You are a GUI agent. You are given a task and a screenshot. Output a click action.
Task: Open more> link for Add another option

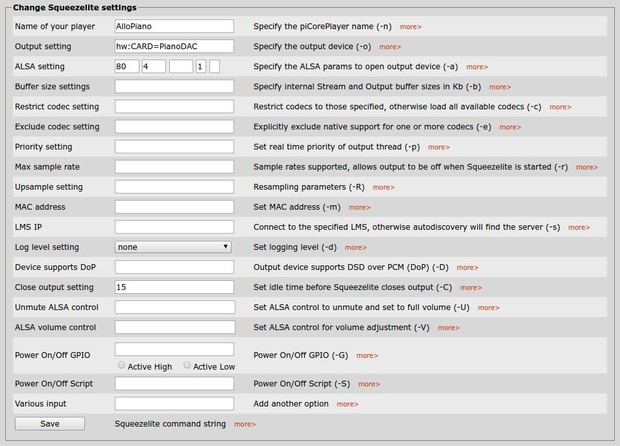coord(347,404)
